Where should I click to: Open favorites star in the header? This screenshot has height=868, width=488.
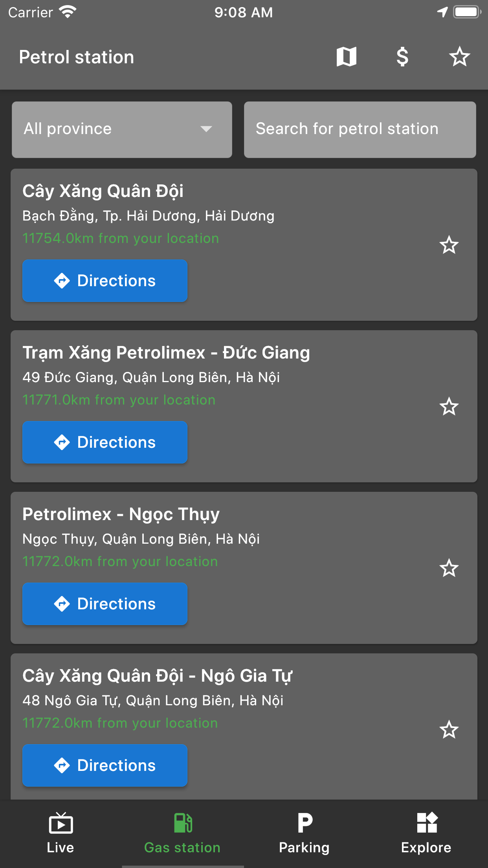tap(459, 57)
